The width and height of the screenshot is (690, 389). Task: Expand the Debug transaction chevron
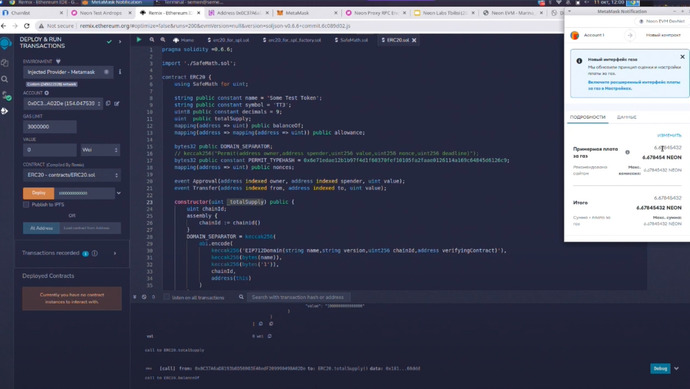677,368
